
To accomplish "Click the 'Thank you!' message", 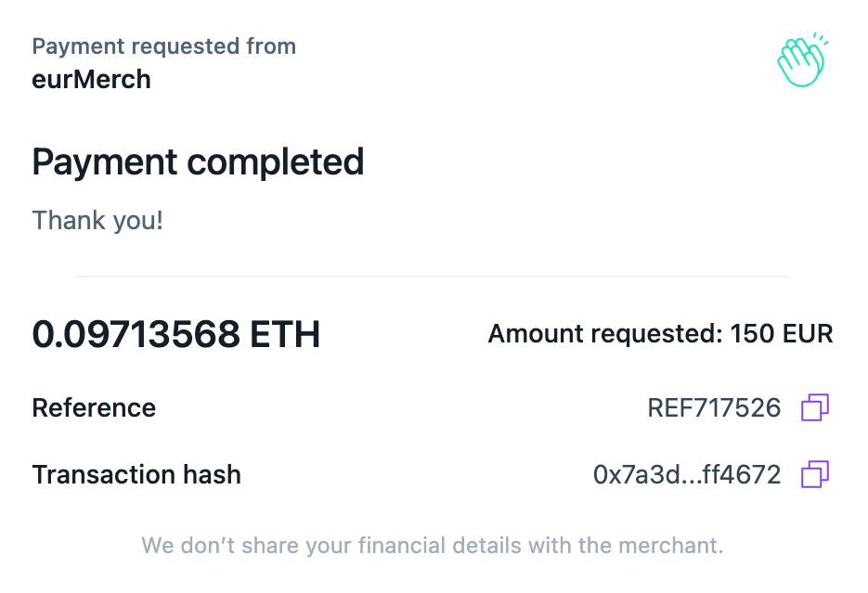I will pyautogui.click(x=97, y=220).
